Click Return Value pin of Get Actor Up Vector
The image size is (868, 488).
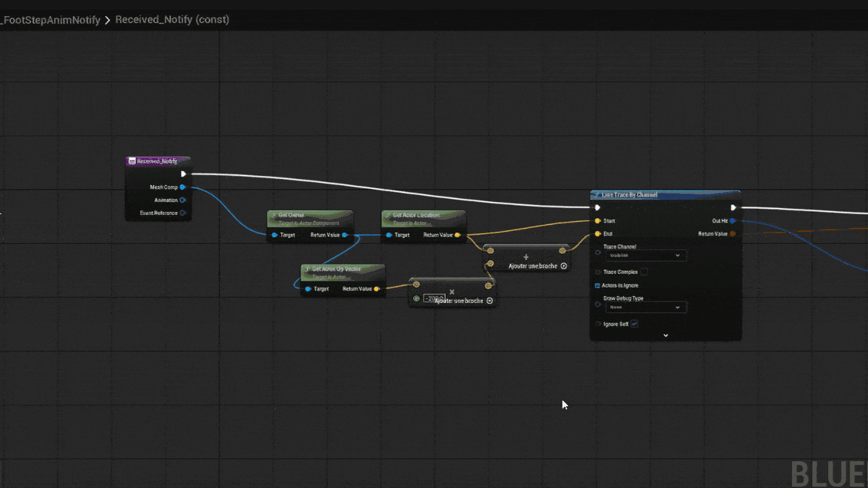point(376,289)
